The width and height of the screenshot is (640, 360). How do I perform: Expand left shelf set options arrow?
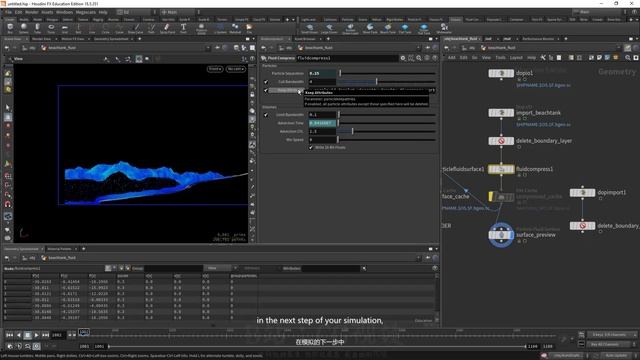pos(293,19)
